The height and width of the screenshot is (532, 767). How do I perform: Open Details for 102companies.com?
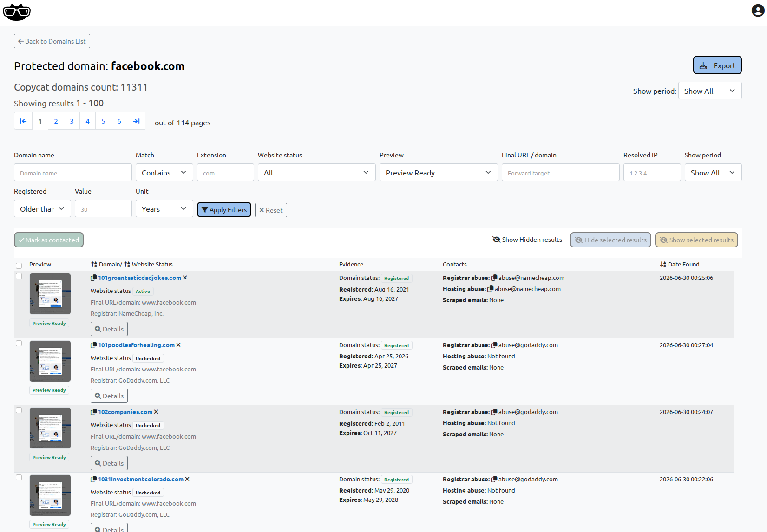109,463
